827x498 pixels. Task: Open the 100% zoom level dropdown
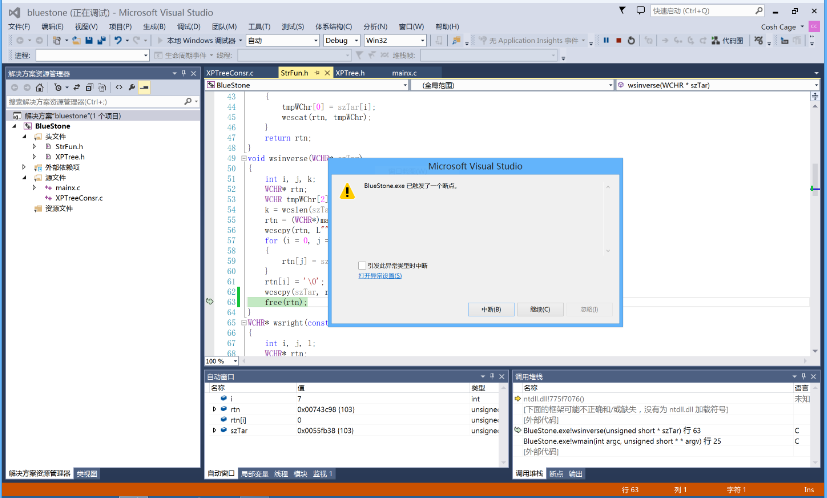[222, 361]
